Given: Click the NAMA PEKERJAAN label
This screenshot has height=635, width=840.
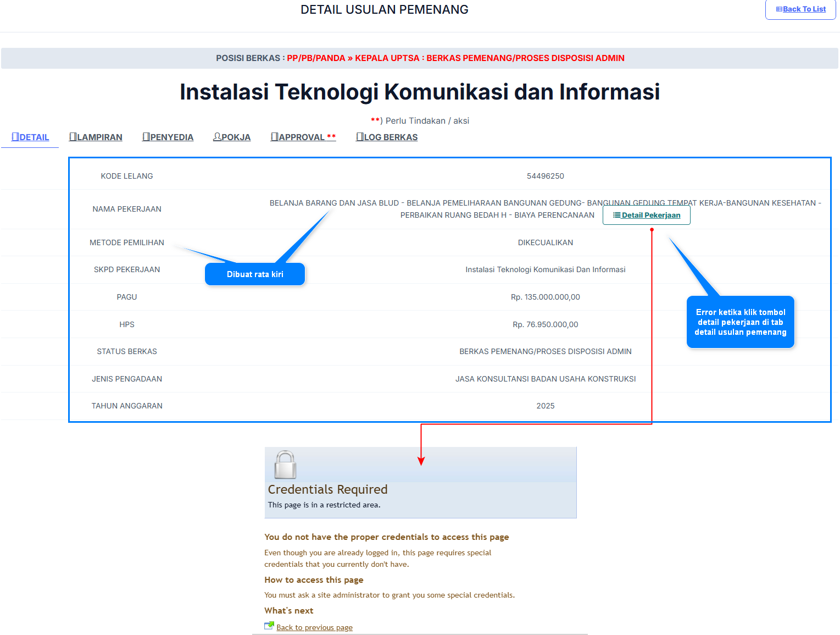Looking at the screenshot, I should coord(127,209).
